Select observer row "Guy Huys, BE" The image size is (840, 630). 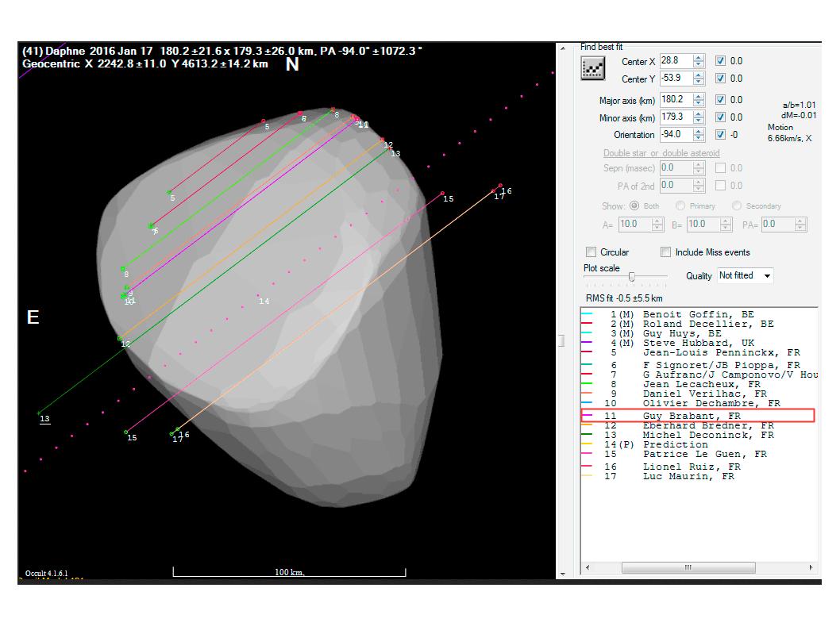tap(699, 333)
